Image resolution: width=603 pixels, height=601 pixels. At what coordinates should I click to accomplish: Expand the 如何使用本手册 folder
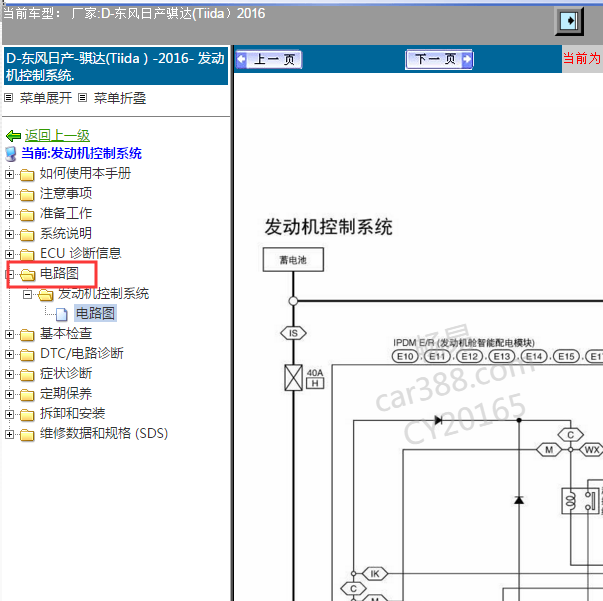click(10, 175)
